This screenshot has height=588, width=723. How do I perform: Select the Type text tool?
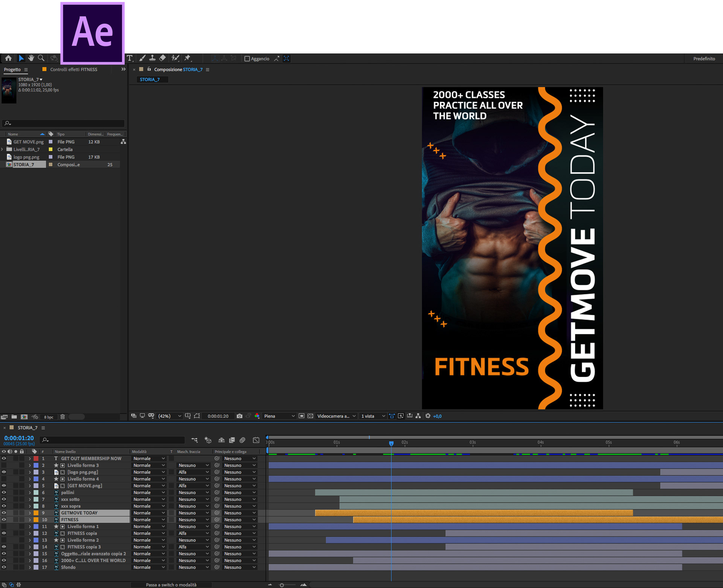coord(130,58)
